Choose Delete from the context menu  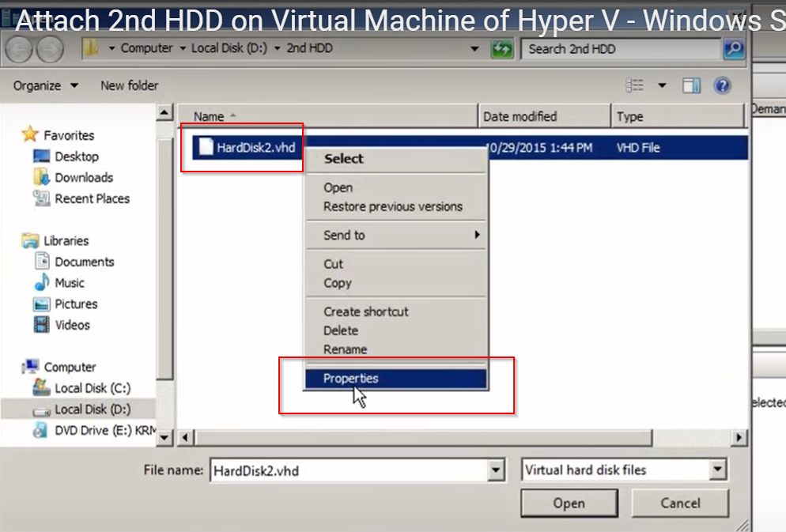pyautogui.click(x=396, y=330)
